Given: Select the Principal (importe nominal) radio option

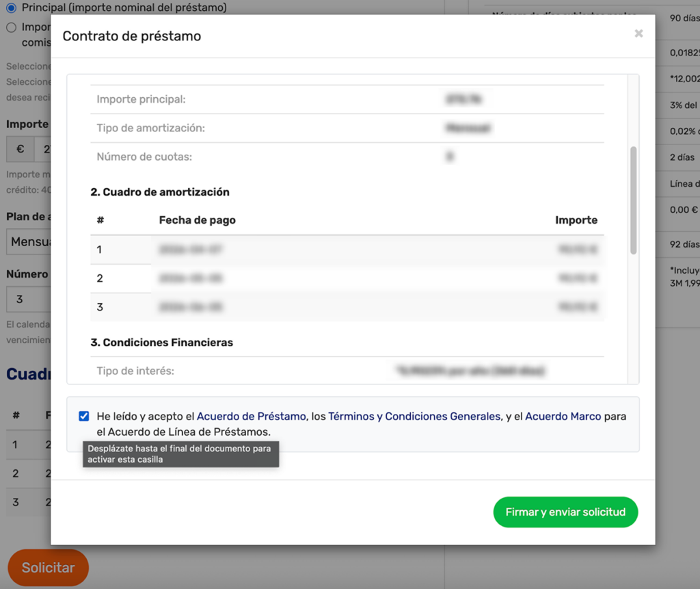Looking at the screenshot, I should pyautogui.click(x=11, y=8).
